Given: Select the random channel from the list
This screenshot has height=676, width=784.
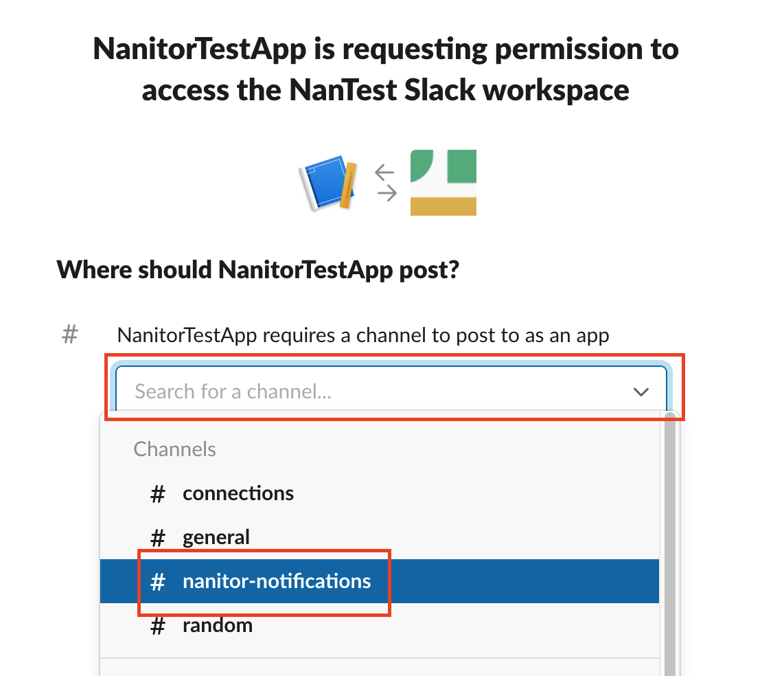Looking at the screenshot, I should 217,625.
